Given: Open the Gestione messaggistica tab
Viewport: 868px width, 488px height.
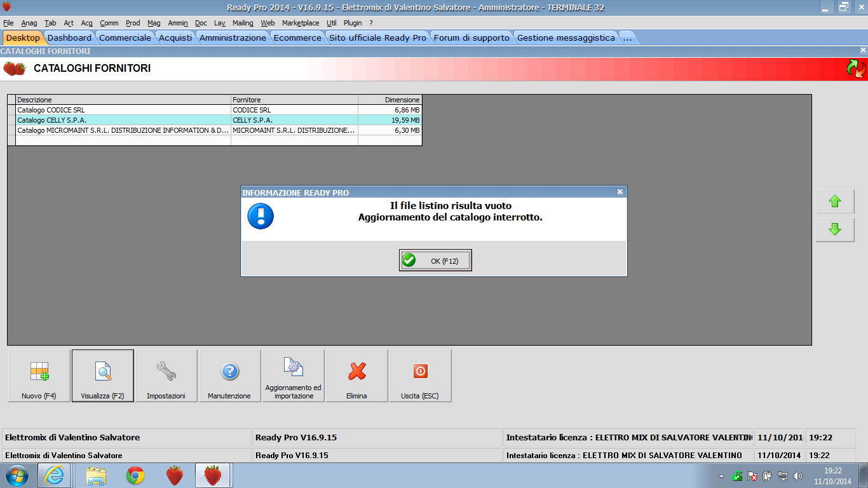Looking at the screenshot, I should point(566,37).
